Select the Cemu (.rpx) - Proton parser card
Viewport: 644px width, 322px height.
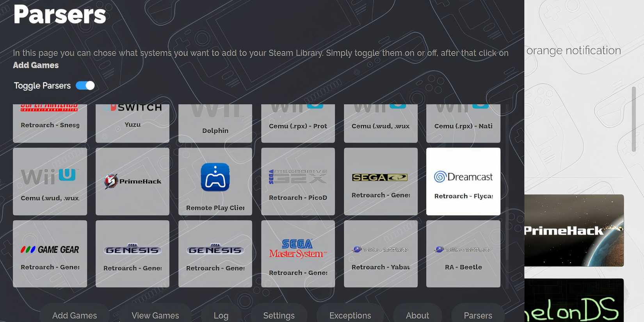click(298, 123)
